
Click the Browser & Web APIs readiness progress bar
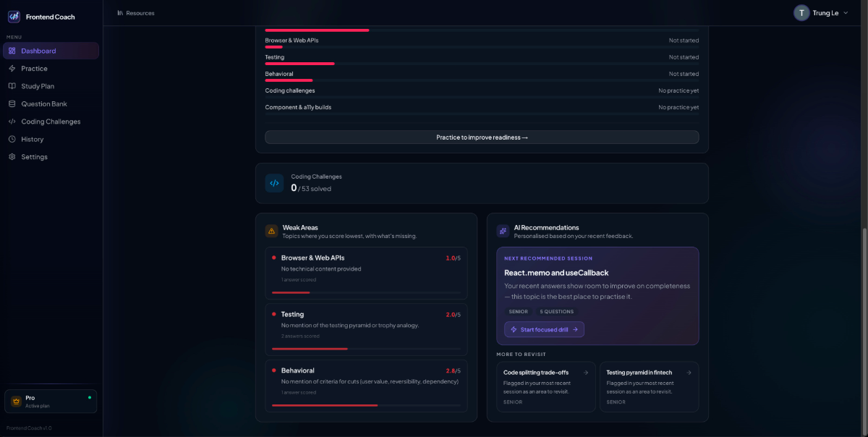482,47
